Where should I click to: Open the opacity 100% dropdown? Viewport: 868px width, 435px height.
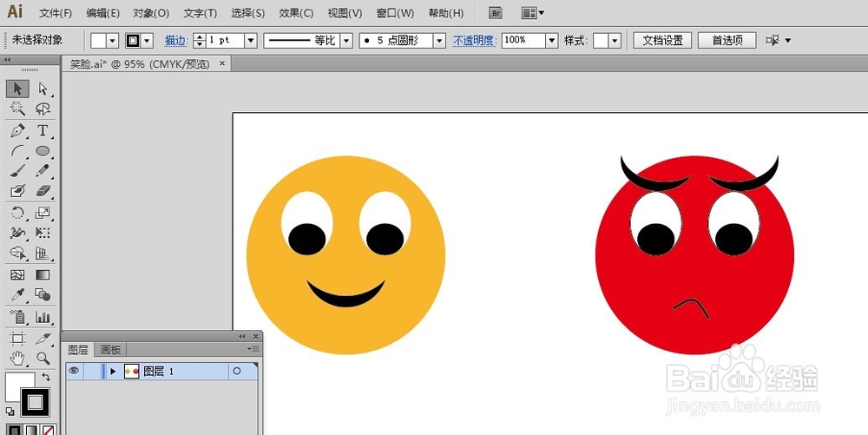[x=552, y=41]
